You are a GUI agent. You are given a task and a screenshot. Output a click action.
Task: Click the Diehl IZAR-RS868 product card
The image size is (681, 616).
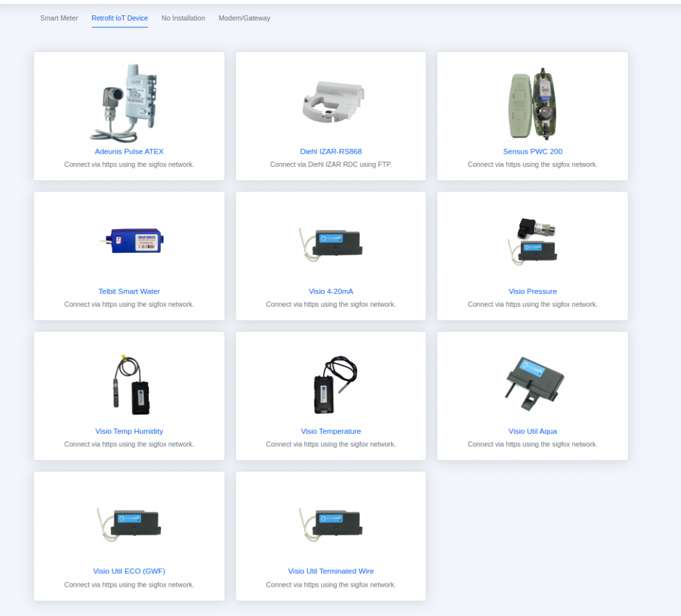tap(331, 116)
